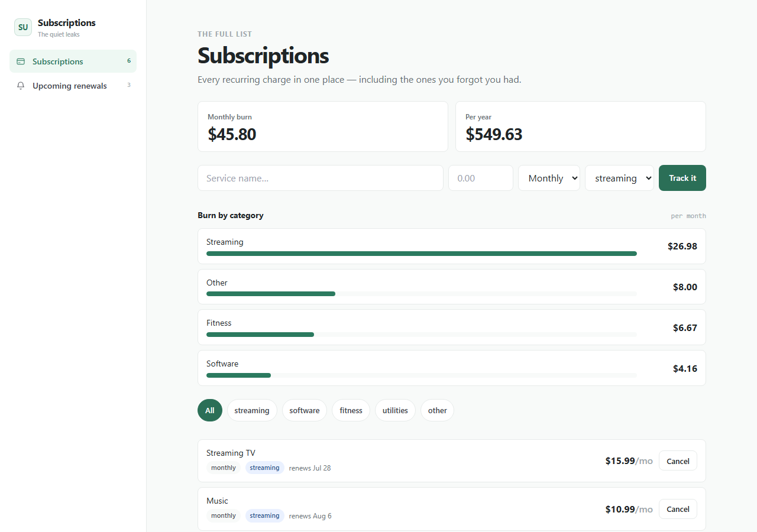The height and width of the screenshot is (532, 757).
Task: Click the 0.00 amount field
Action: click(x=480, y=178)
